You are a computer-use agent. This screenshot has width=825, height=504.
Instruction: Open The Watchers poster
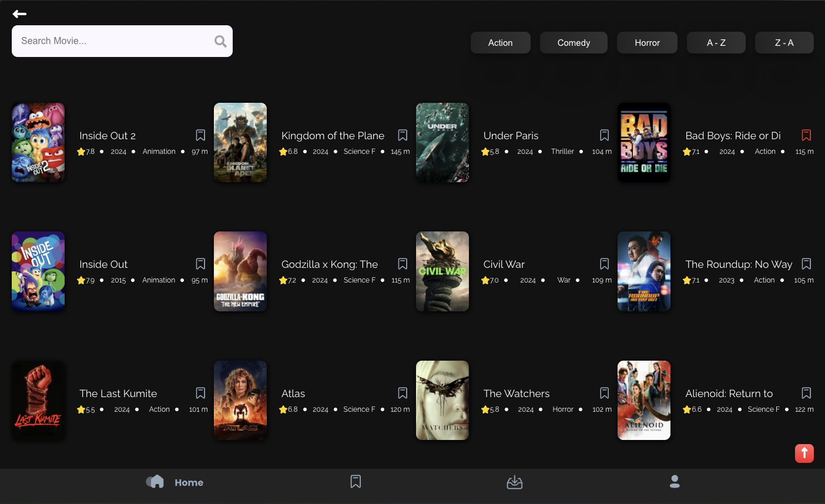(x=442, y=400)
